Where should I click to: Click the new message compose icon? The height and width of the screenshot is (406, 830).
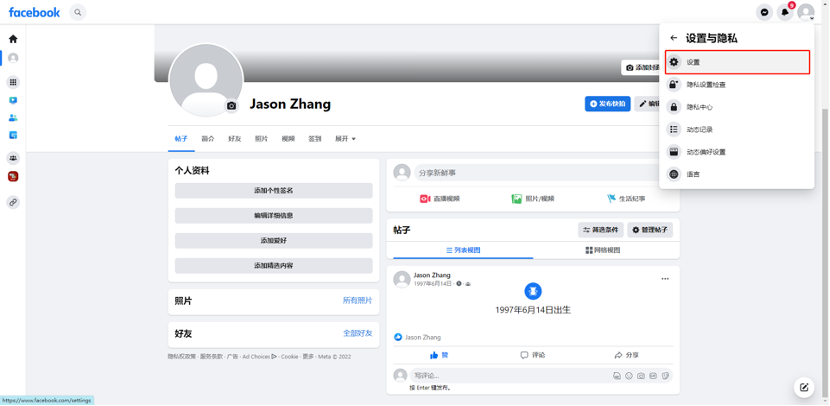click(x=803, y=387)
